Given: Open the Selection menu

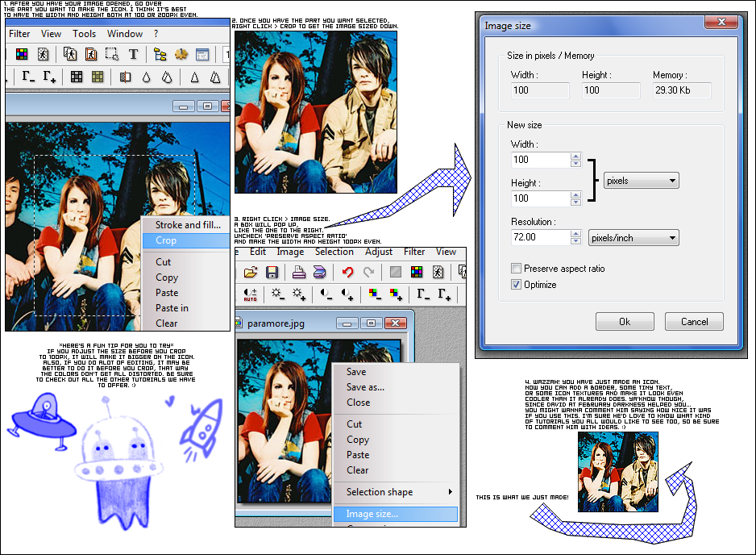Looking at the screenshot, I should (x=334, y=252).
